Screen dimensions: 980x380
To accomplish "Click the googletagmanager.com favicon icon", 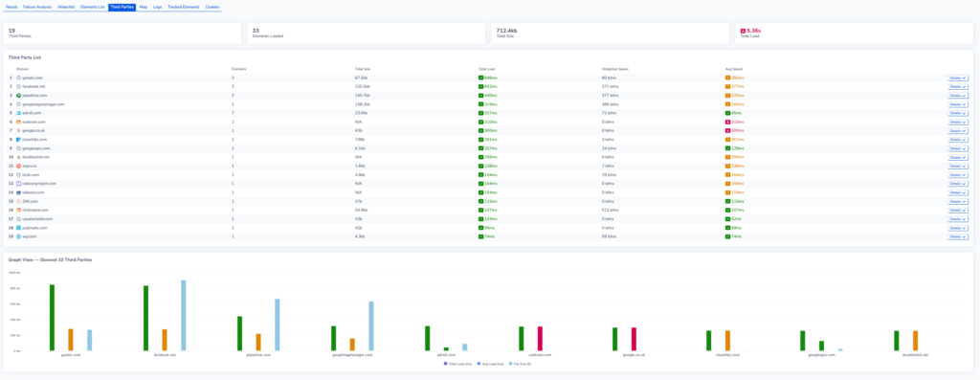I will point(19,104).
